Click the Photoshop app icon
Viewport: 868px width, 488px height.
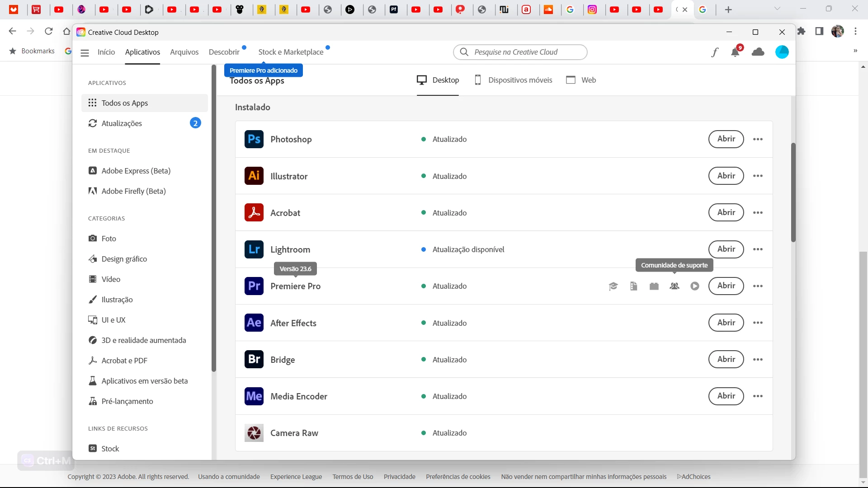[x=254, y=139]
